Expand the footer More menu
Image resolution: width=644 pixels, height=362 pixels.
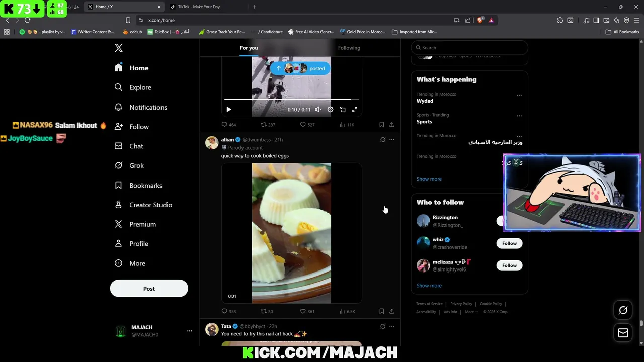pos(471,312)
